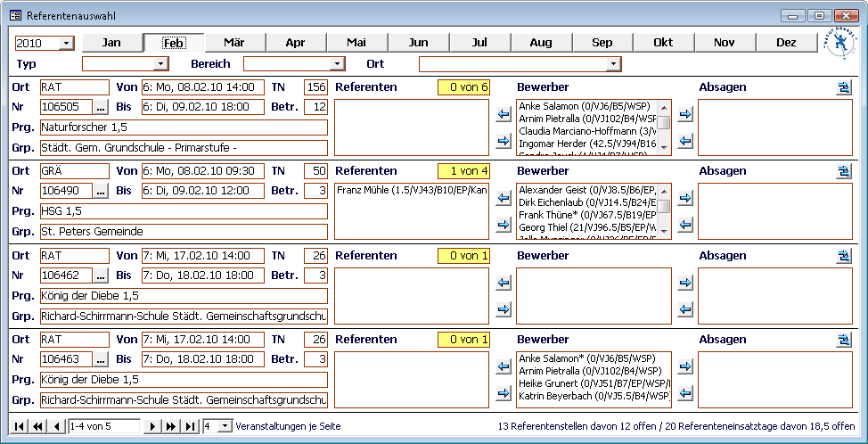Select applicant Katrin Beyerbach in event 106463

click(x=594, y=397)
